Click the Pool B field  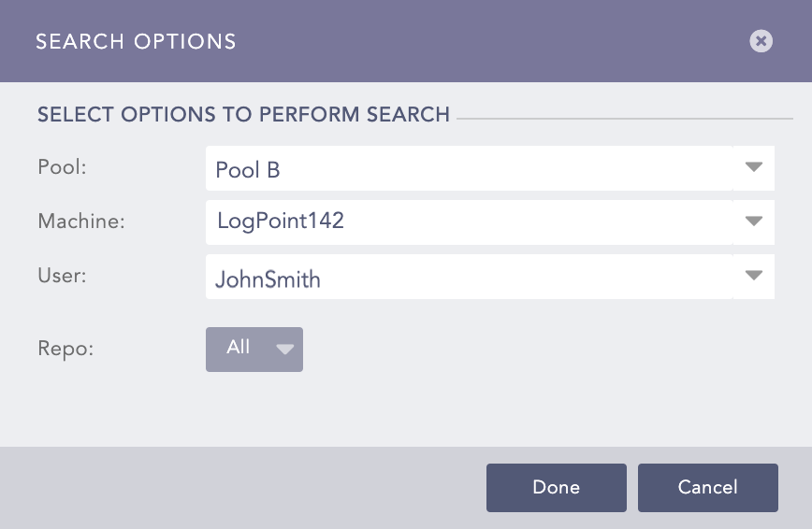468,169
